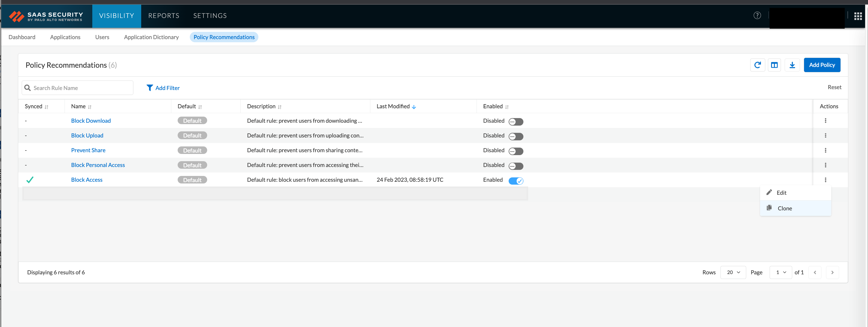The width and height of the screenshot is (868, 327).
Task: Toggle the Block Personal Access policy on
Action: click(x=516, y=166)
